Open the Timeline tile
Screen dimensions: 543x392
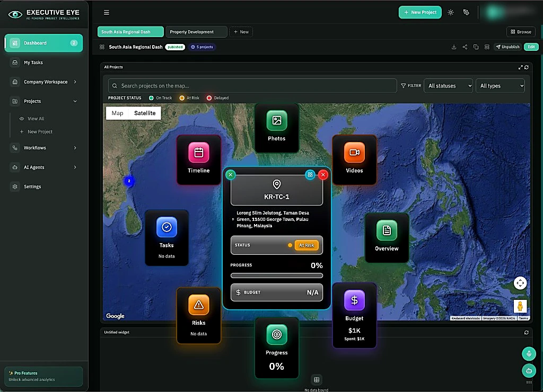[x=198, y=160]
